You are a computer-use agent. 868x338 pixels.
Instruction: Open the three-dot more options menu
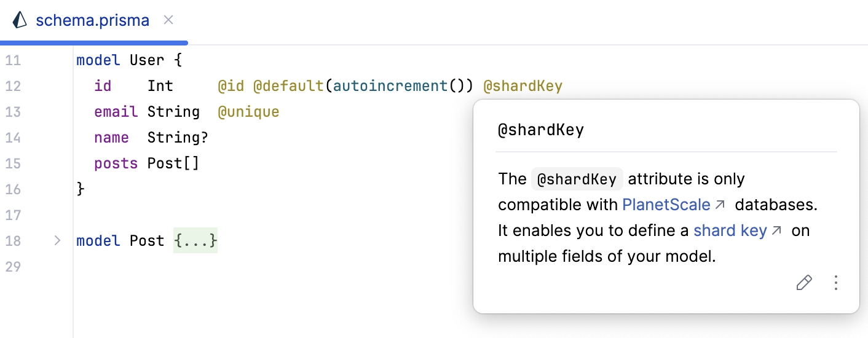835,283
